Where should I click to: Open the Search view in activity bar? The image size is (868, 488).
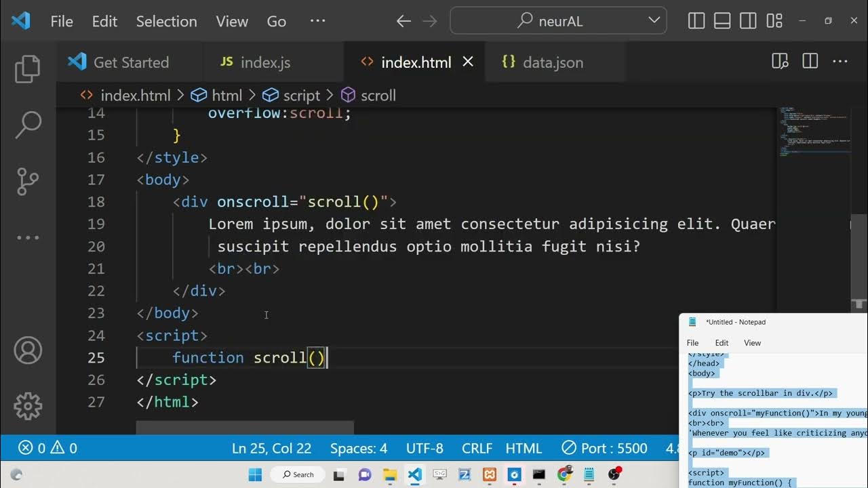tap(28, 124)
